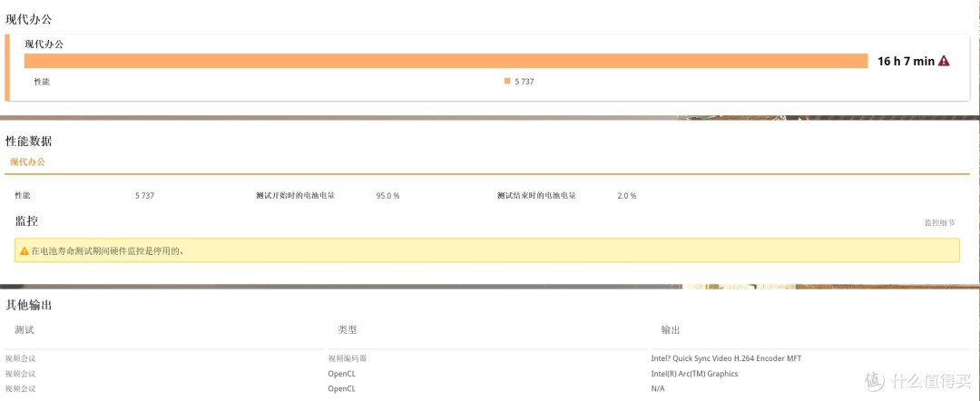Viewport: 980px width, 401px height.
Task: Click the OpenCL cell in the N/A row
Action: click(342, 388)
